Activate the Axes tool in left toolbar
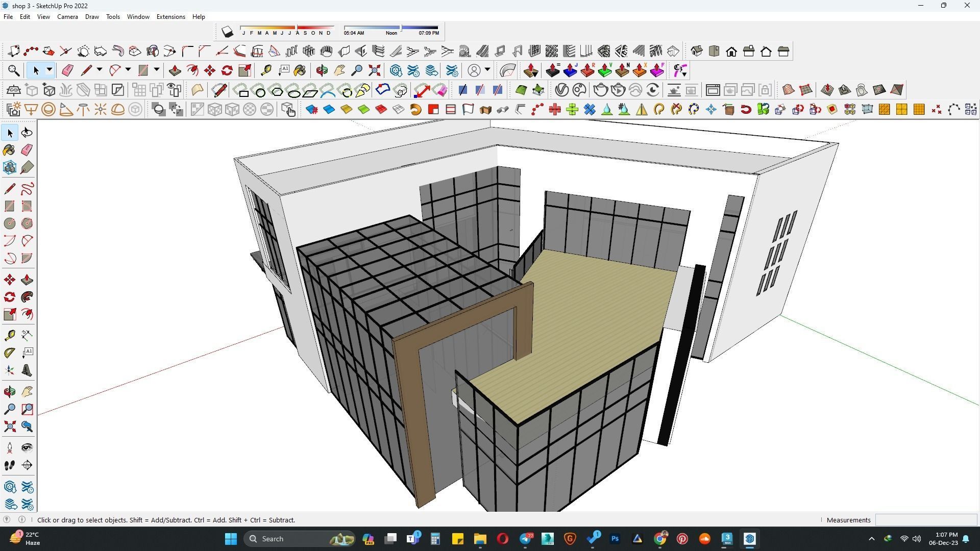Viewport: 980px width, 551px height. (x=10, y=370)
